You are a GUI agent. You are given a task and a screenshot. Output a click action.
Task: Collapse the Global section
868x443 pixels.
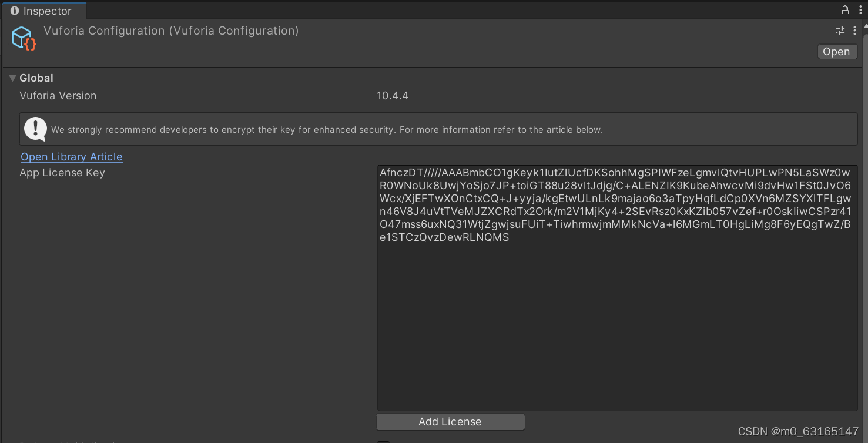pyautogui.click(x=12, y=78)
